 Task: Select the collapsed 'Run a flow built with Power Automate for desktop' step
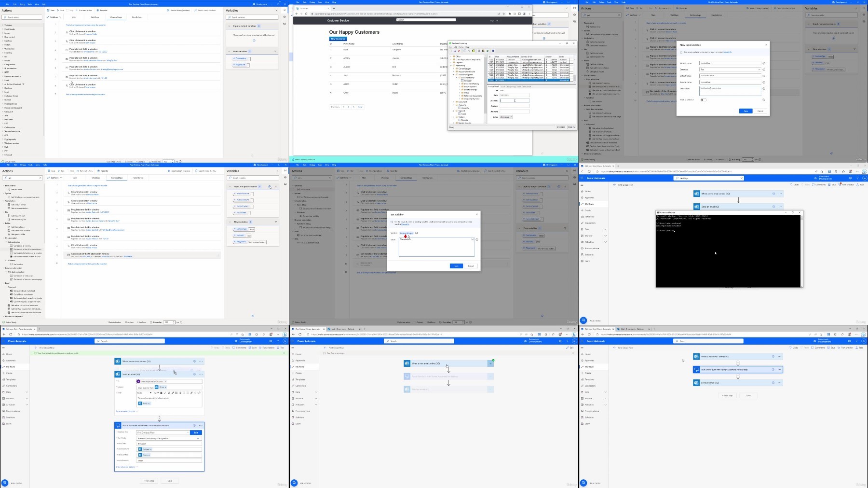[737, 369]
